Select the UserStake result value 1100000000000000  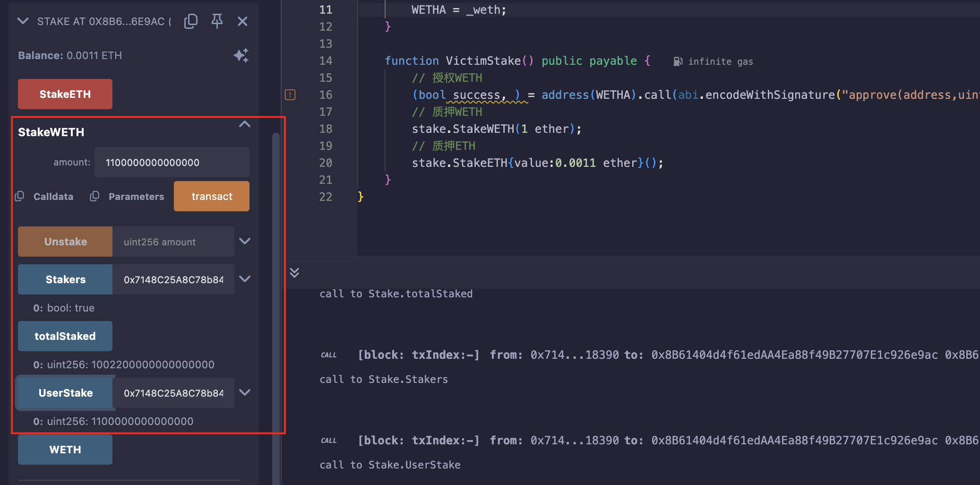pos(142,421)
